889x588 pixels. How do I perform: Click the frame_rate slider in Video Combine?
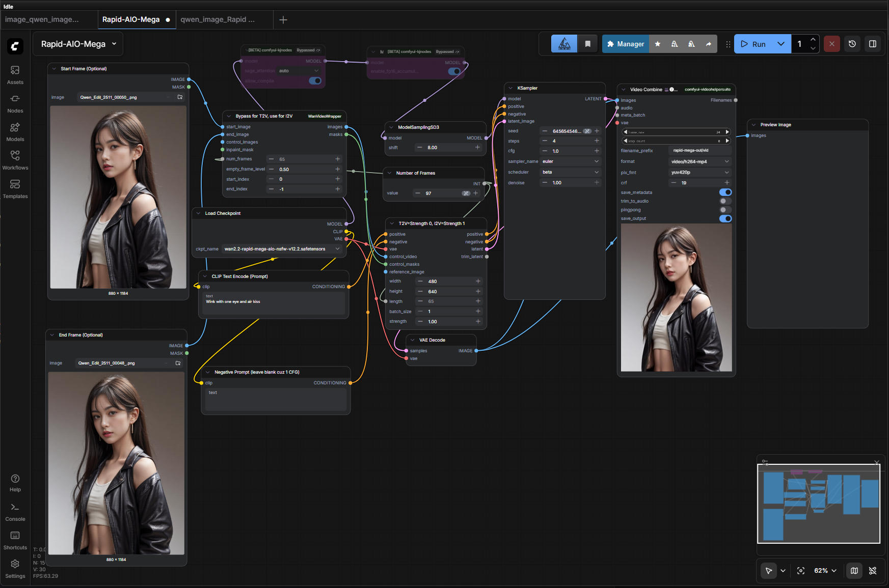click(x=676, y=132)
